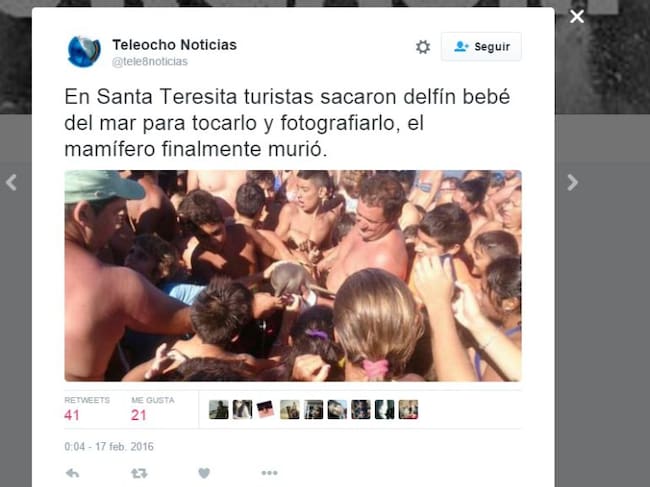Open the gear settings dropdown

[423, 47]
